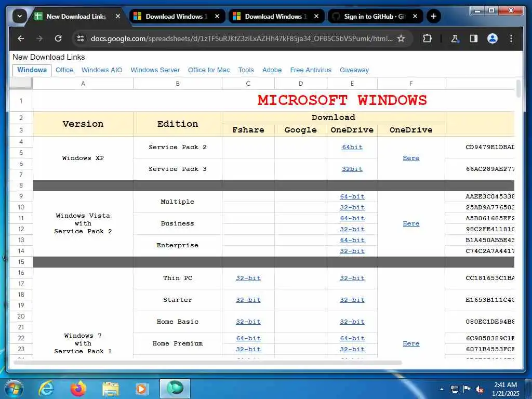Open Home Premium 32-bit OneDrive link

tap(352, 349)
